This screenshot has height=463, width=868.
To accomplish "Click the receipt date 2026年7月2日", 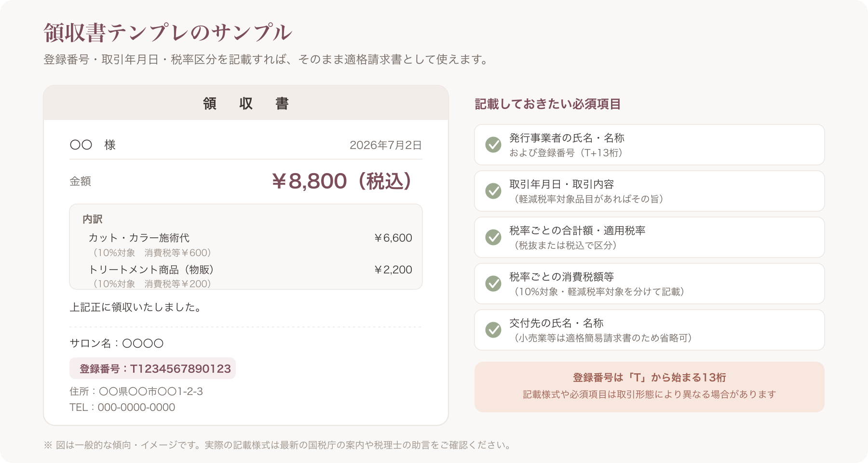I will 386,145.
